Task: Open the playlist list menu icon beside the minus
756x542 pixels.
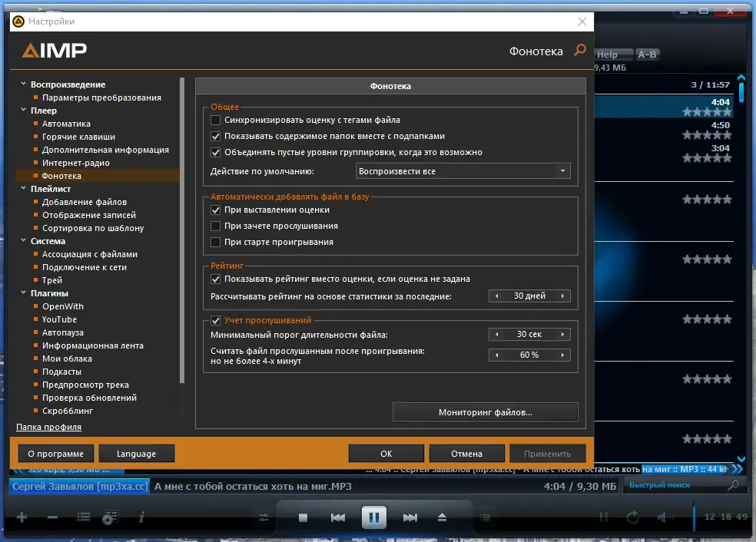Action: point(84,517)
